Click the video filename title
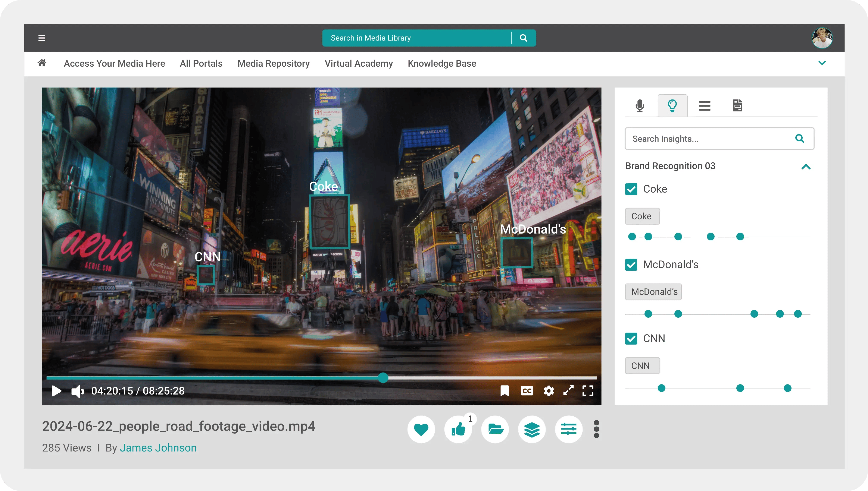The image size is (868, 491). click(x=178, y=426)
